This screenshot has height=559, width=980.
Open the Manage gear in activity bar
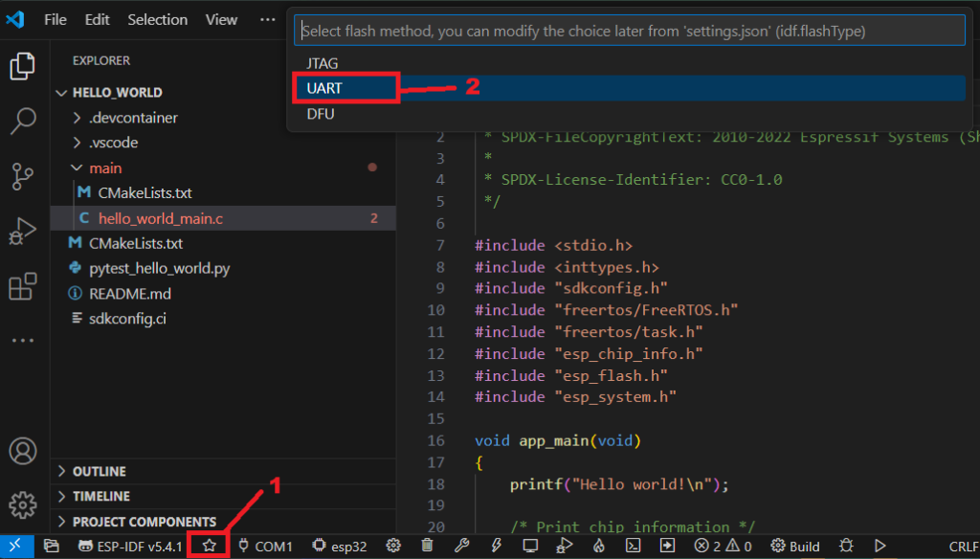tap(23, 505)
